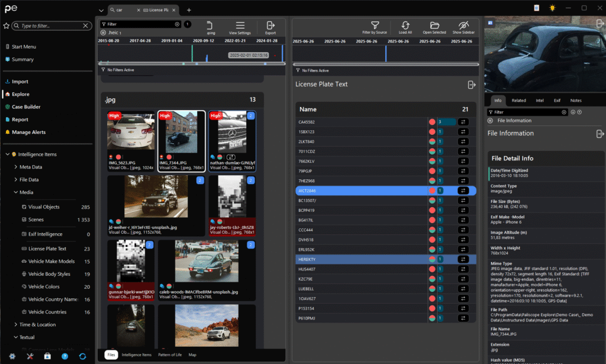
Task: Click the blue help question mark icon
Action: tap(65, 356)
